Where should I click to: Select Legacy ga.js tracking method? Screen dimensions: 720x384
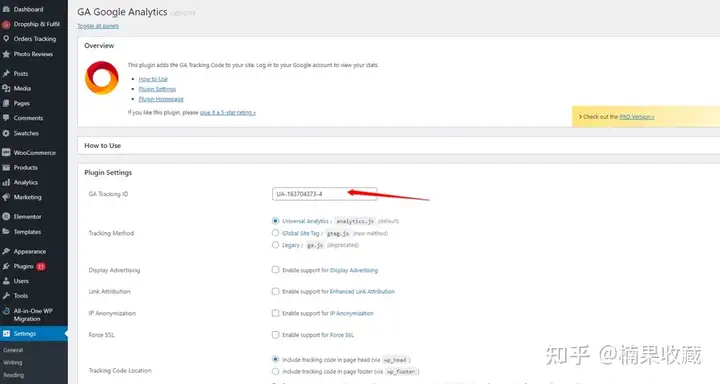point(275,245)
